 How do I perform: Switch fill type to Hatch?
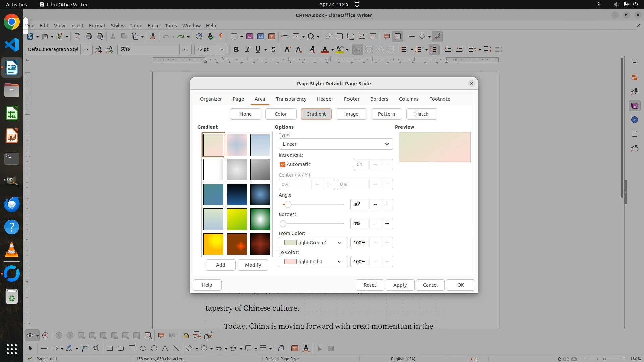tap(421, 114)
